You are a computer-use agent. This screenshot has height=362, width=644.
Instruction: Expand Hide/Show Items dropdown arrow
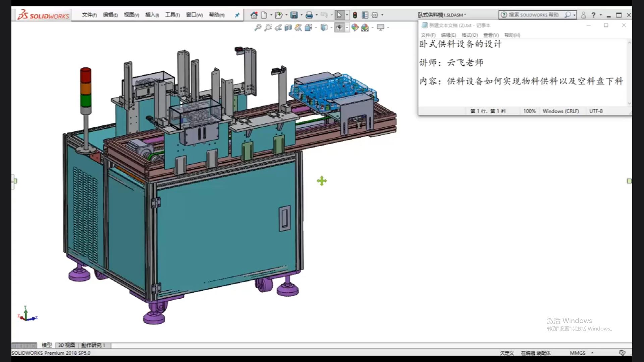coord(347,27)
